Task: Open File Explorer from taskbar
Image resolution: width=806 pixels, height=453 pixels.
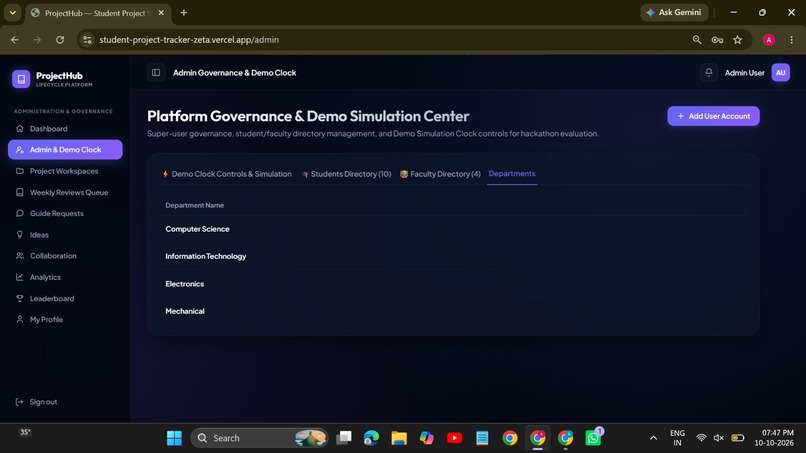Action: tap(399, 438)
